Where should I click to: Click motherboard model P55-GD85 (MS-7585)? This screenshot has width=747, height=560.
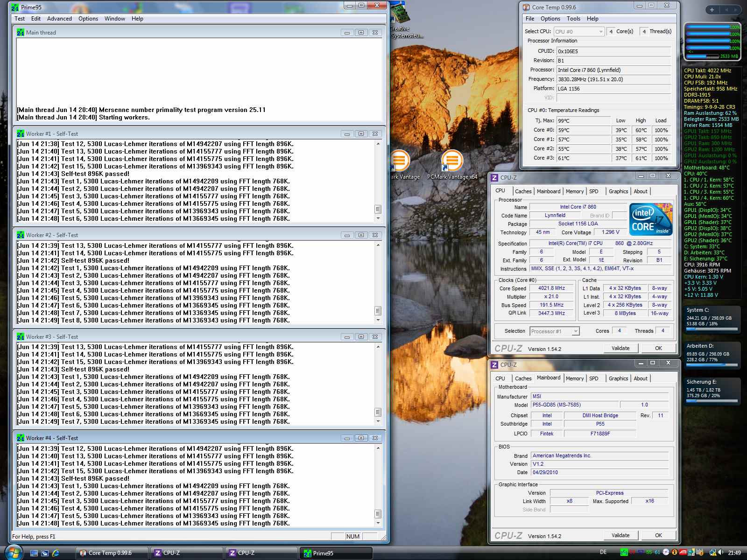click(x=574, y=405)
